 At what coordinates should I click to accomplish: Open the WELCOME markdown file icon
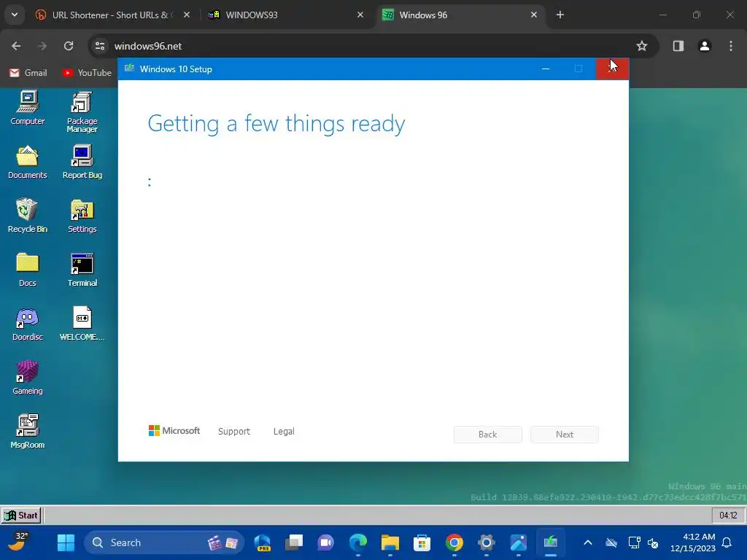pyautogui.click(x=82, y=324)
